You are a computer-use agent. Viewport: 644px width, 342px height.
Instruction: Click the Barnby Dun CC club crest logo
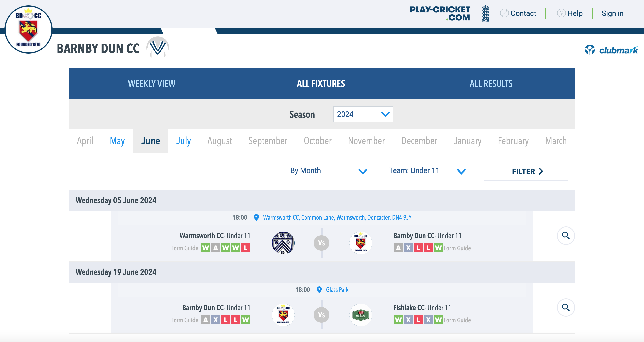(28, 29)
